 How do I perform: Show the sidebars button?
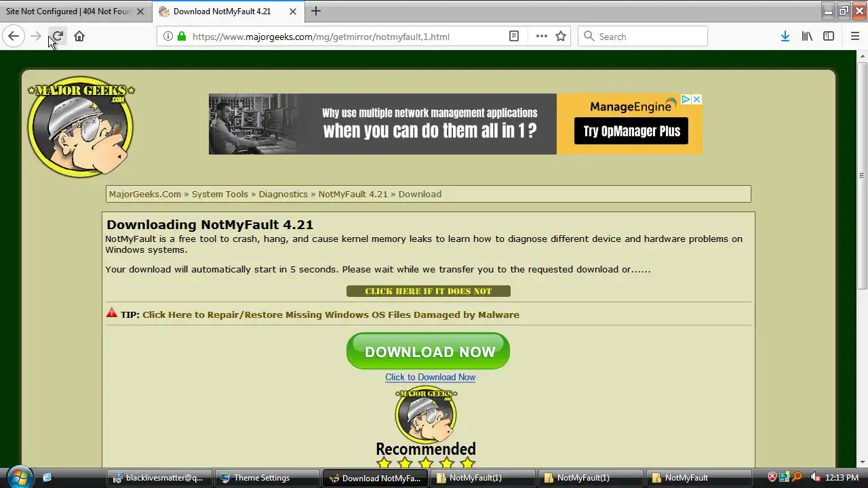[829, 36]
